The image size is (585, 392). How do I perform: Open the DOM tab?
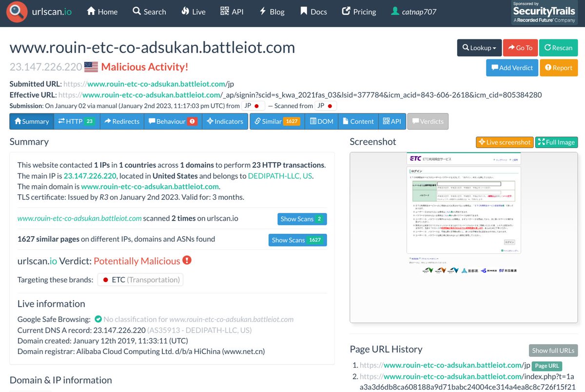click(x=321, y=121)
